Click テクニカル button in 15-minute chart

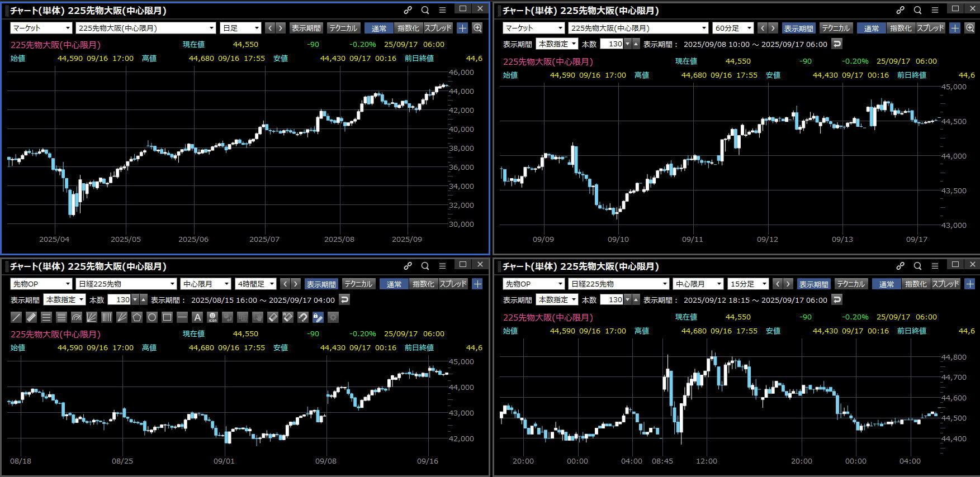[850, 284]
